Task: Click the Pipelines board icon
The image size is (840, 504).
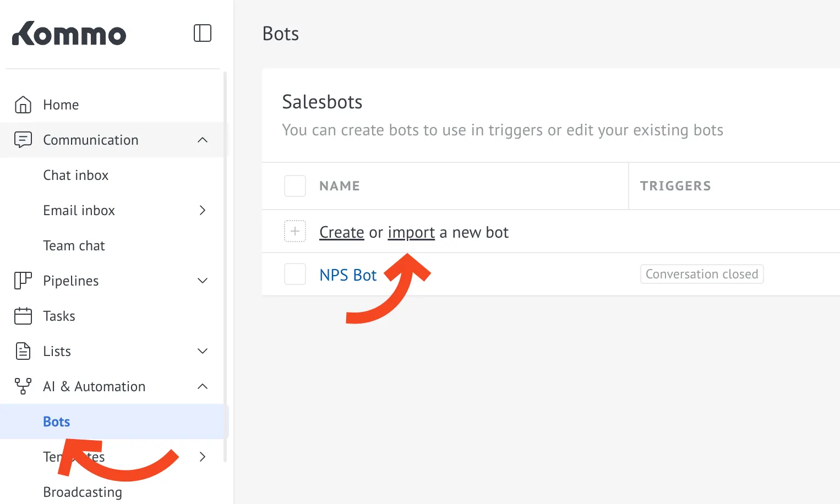Action: pyautogui.click(x=23, y=281)
